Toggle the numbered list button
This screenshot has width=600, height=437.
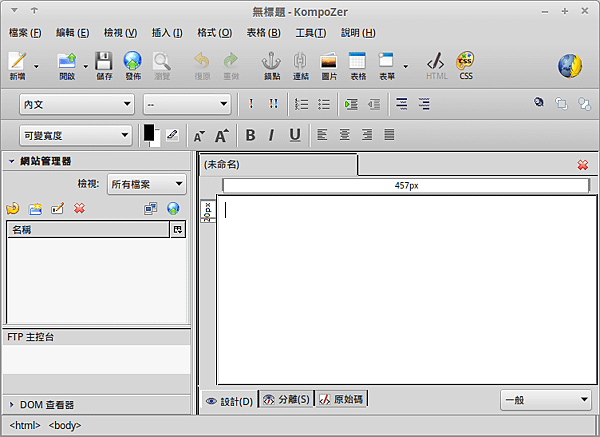(301, 104)
